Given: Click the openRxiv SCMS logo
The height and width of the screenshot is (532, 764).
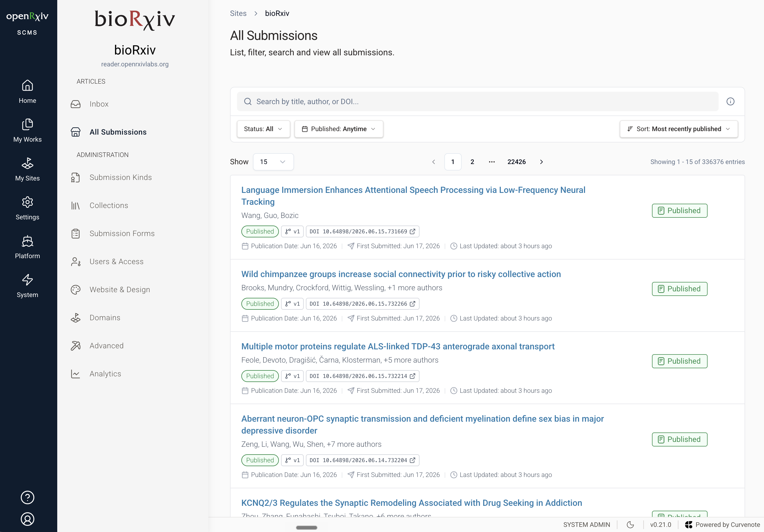Looking at the screenshot, I should tap(27, 23).
